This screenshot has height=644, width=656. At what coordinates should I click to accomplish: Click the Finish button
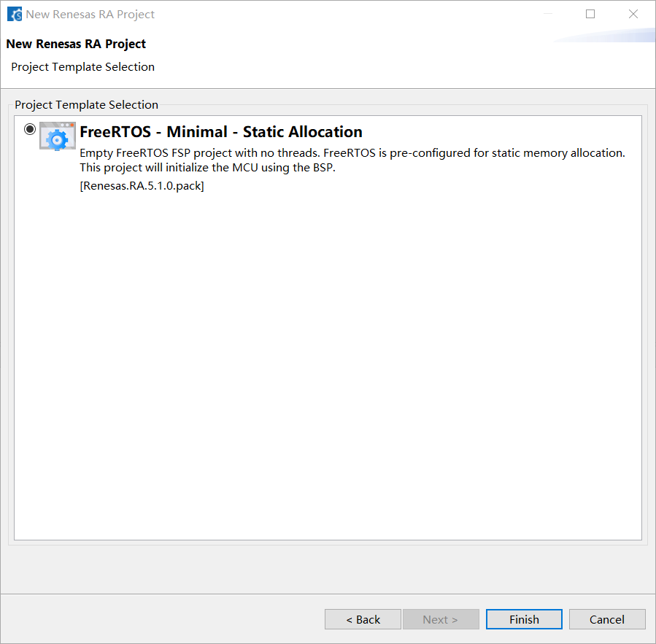[x=524, y=619]
